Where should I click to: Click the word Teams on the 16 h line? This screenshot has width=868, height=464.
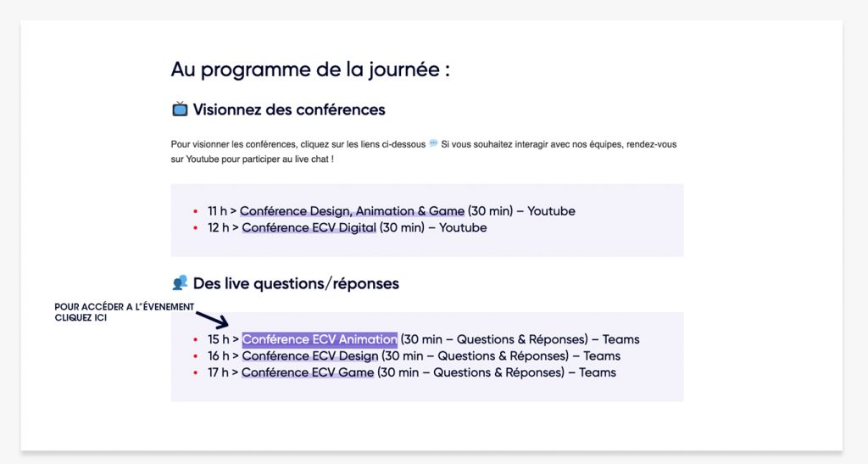click(602, 356)
